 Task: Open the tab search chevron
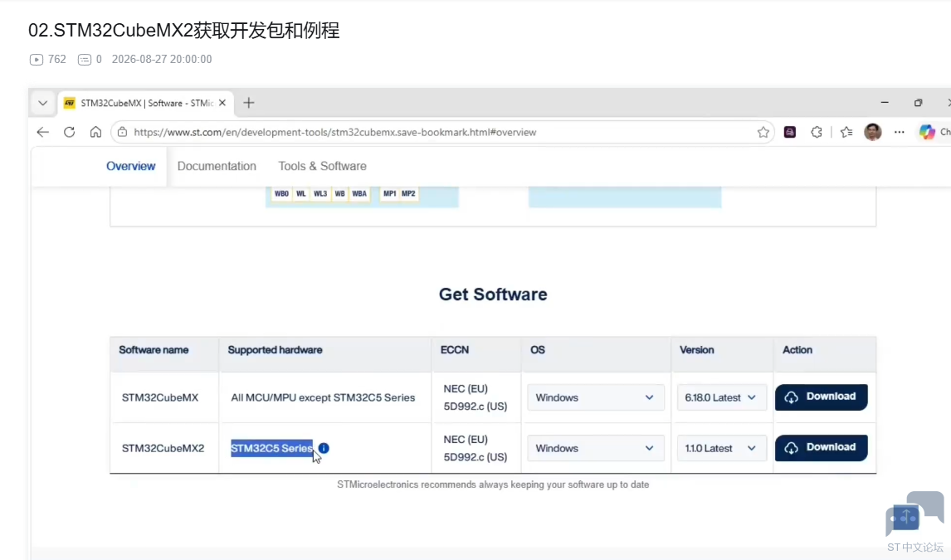[x=42, y=103]
